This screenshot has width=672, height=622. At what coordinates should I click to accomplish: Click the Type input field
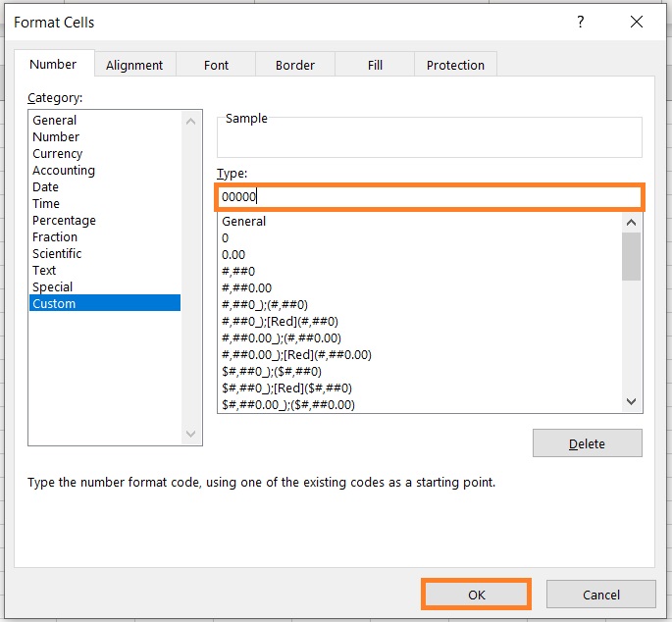click(430, 197)
